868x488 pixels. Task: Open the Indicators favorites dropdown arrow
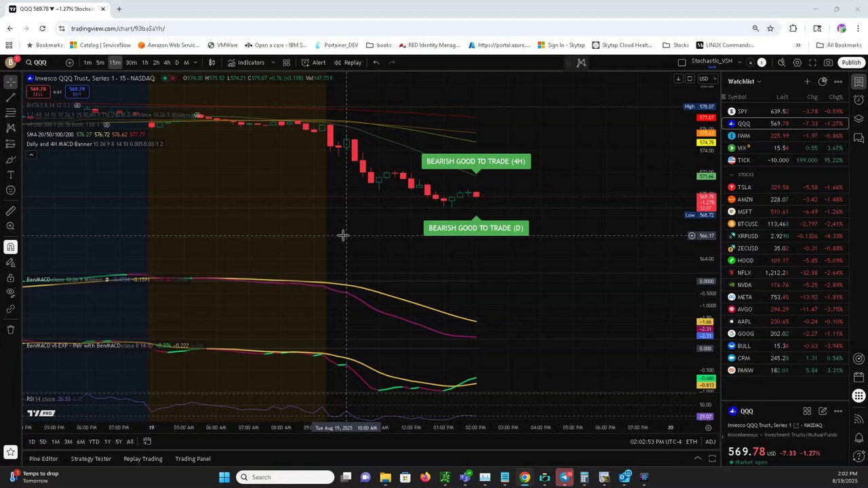273,62
